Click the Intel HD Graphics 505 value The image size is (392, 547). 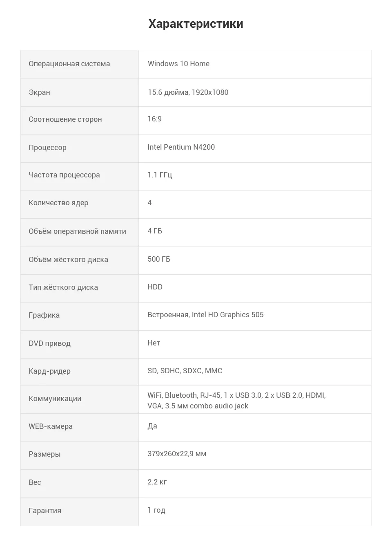click(227, 315)
